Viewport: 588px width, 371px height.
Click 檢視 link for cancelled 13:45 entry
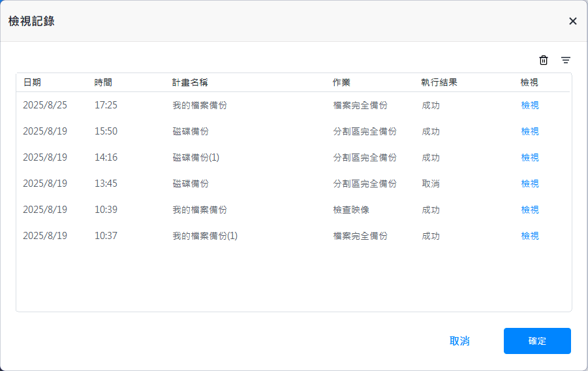tap(530, 184)
